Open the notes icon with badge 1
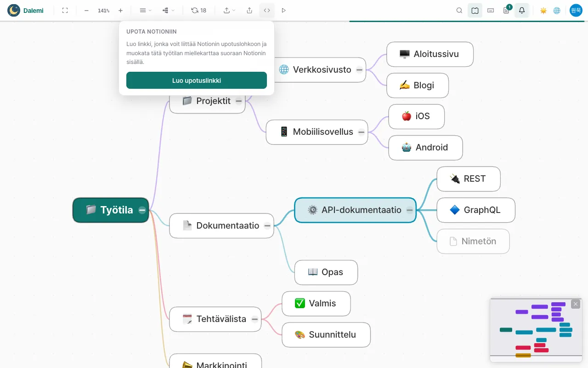 (506, 10)
